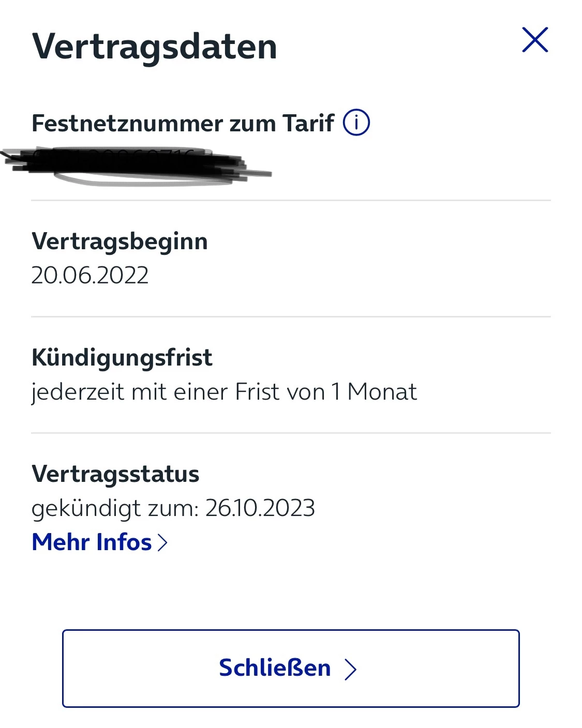Click the word 'jederzeit' in notice period
582x728 pixels.
tap(78, 392)
